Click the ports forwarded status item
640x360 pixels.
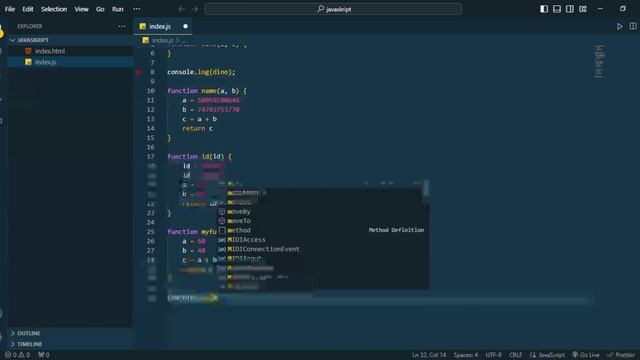[44, 355]
